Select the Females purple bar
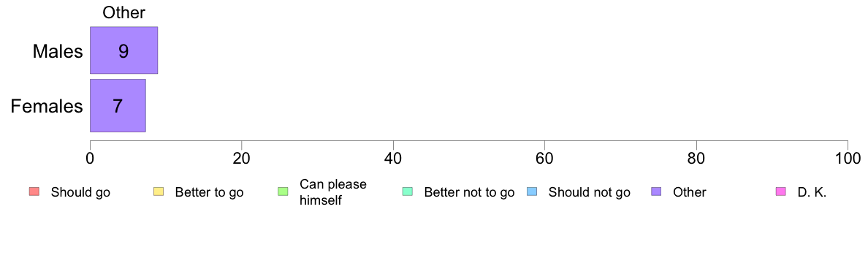Viewport: 868px width, 269px height. click(118, 105)
